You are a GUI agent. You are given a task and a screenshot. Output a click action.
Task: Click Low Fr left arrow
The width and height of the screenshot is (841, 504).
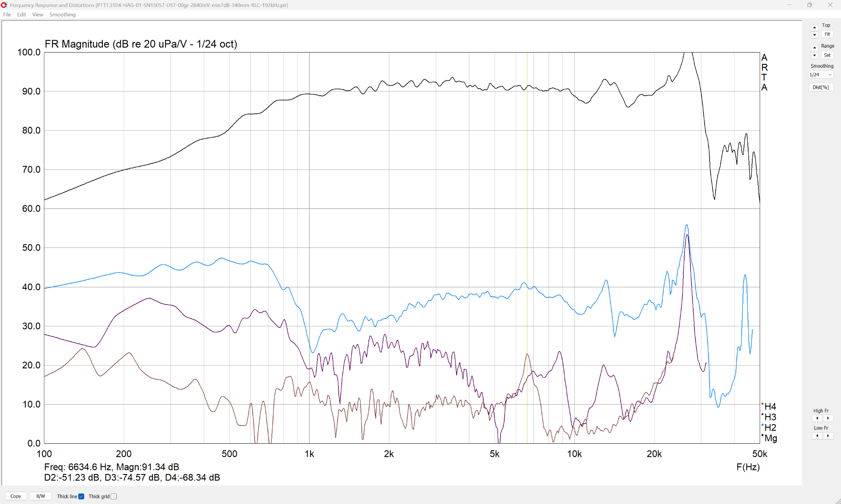(817, 436)
